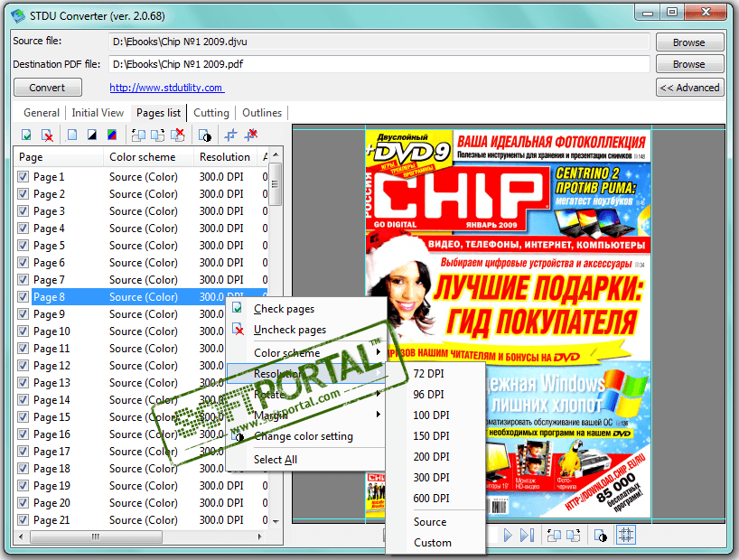Uncheck the Page 19 checkbox
This screenshot has width=739, height=560.
tap(23, 486)
